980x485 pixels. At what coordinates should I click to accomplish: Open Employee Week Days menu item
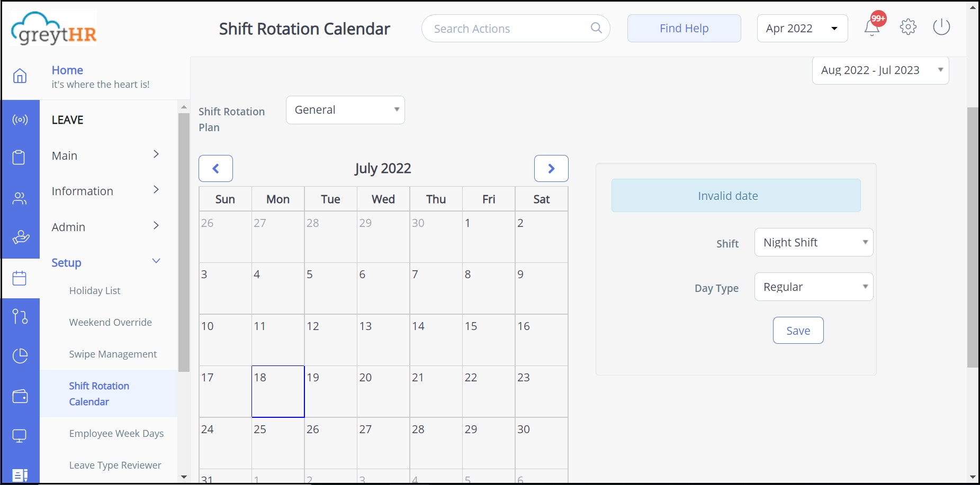pyautogui.click(x=116, y=433)
